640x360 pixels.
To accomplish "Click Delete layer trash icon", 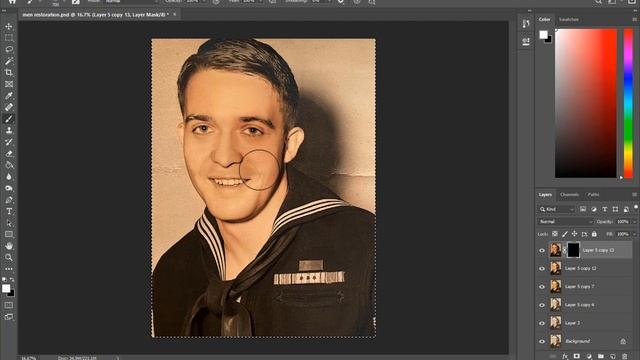I will (x=624, y=356).
